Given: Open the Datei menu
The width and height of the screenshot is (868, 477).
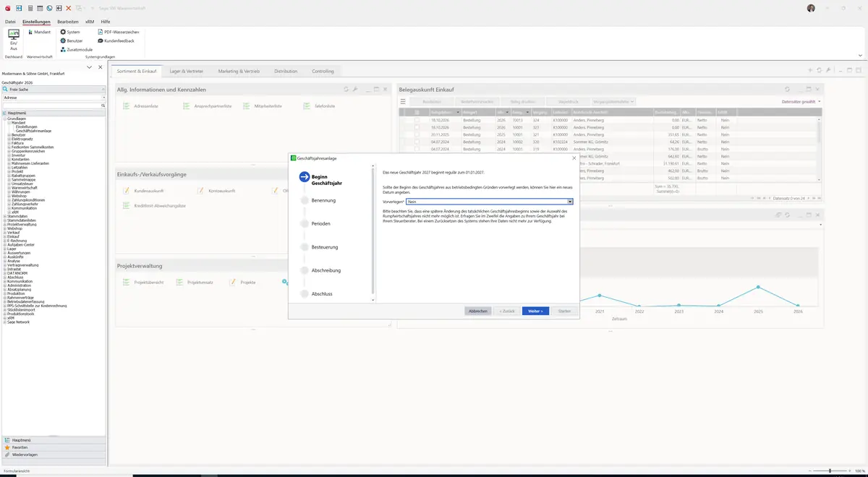Looking at the screenshot, I should tap(10, 22).
